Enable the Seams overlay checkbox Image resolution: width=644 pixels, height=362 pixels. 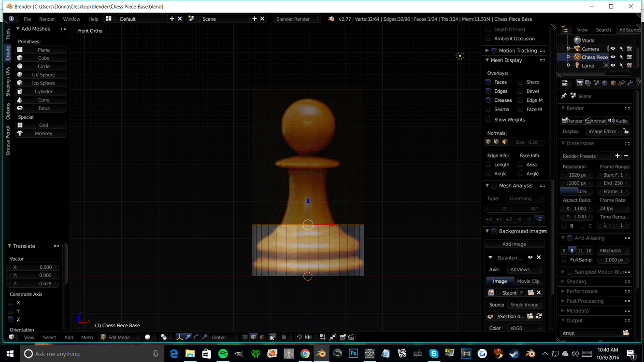(x=488, y=109)
